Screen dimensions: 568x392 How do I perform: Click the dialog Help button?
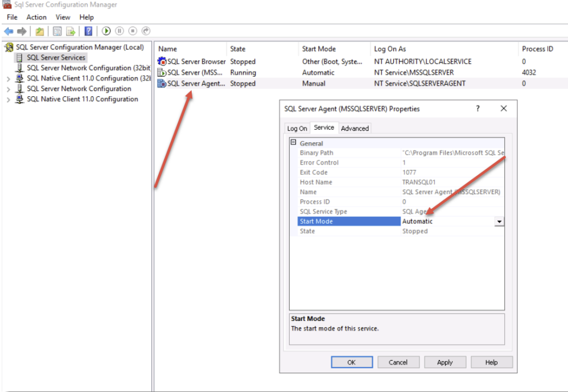pyautogui.click(x=492, y=362)
